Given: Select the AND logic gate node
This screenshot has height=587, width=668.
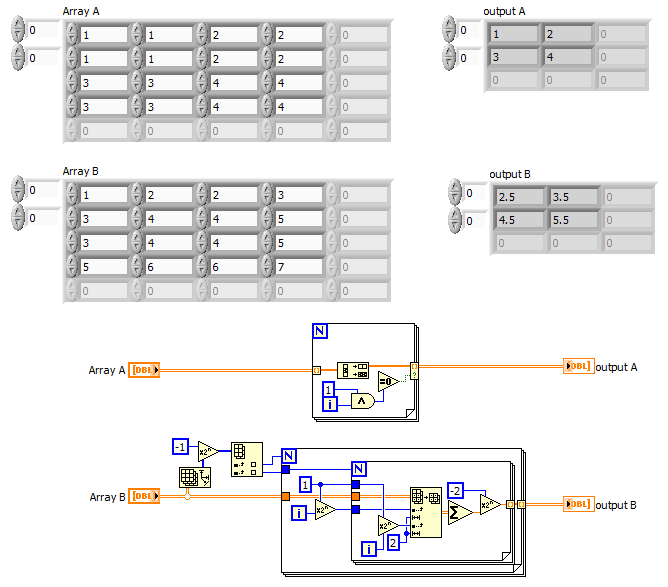Looking at the screenshot, I should [x=363, y=401].
